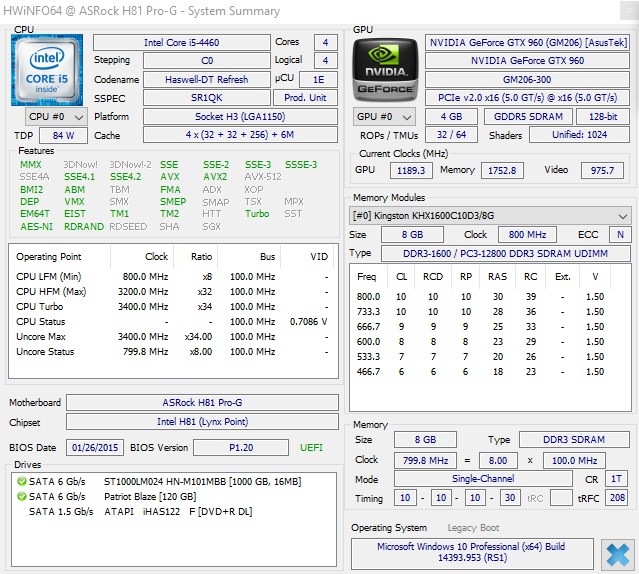639x574 pixels.
Task: Click the ECC value N
Action: click(620, 235)
